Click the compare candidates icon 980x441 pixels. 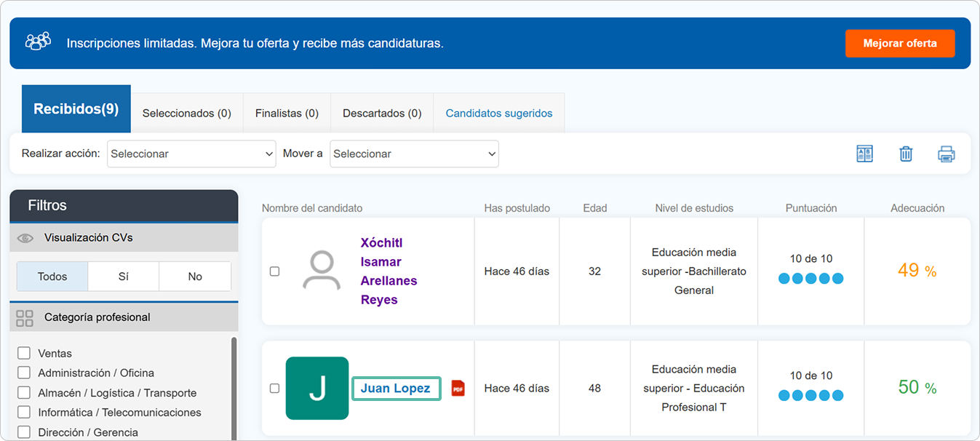pos(864,154)
